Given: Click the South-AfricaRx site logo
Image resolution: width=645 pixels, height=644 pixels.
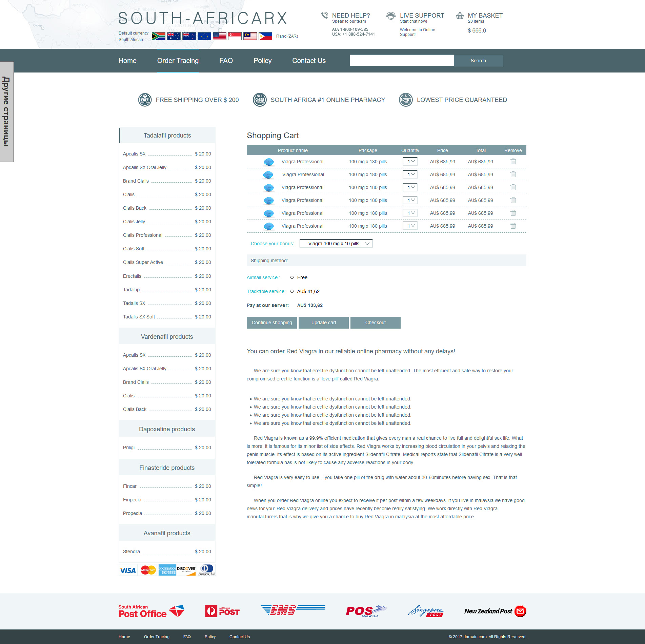Looking at the screenshot, I should coord(203,18).
